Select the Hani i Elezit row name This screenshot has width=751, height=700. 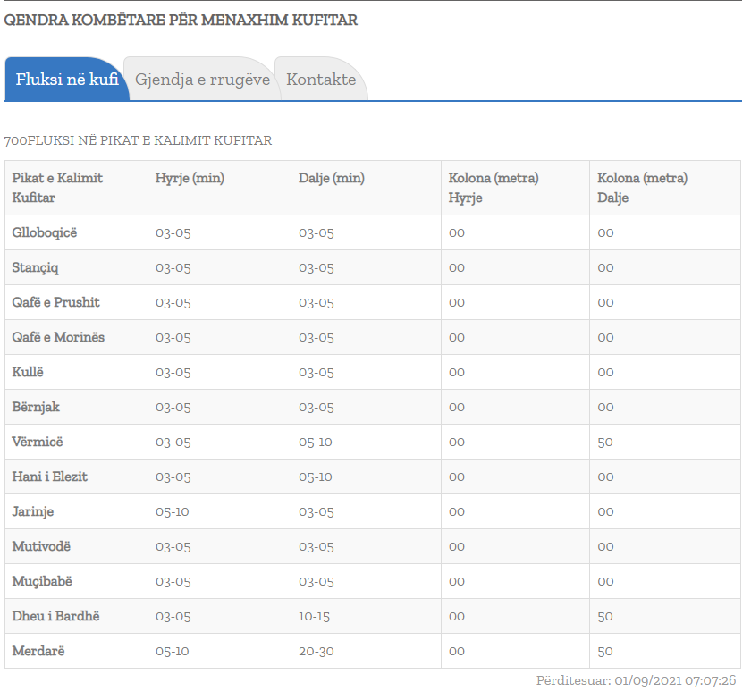pos(50,477)
